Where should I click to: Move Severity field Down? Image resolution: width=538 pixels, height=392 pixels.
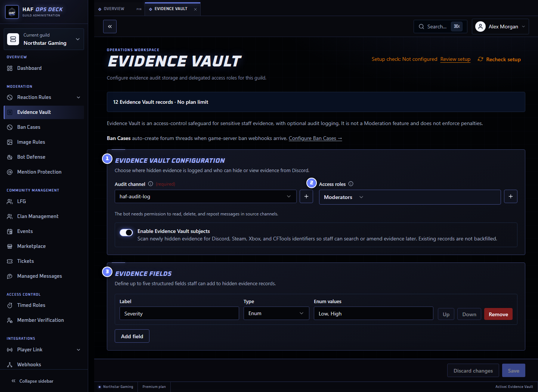tap(469, 314)
